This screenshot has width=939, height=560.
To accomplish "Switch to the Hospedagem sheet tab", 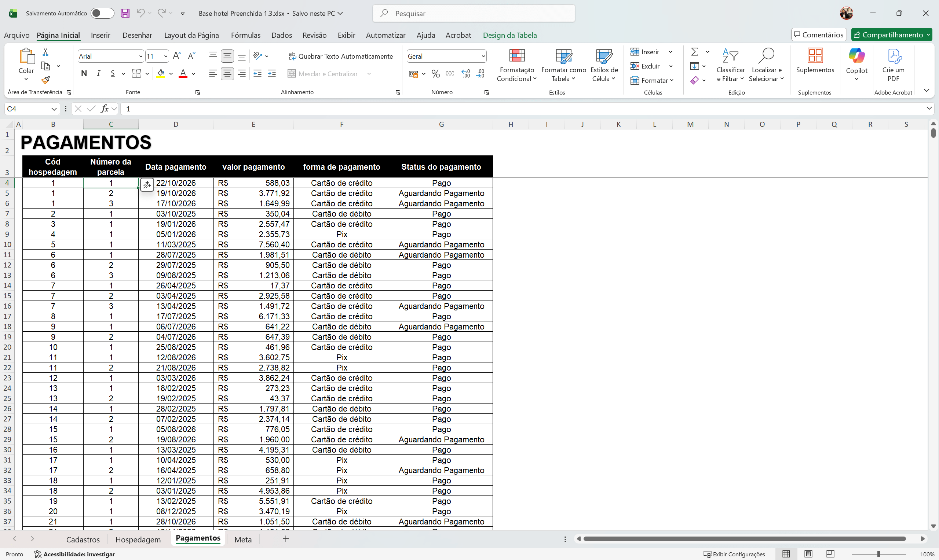I will [138, 539].
